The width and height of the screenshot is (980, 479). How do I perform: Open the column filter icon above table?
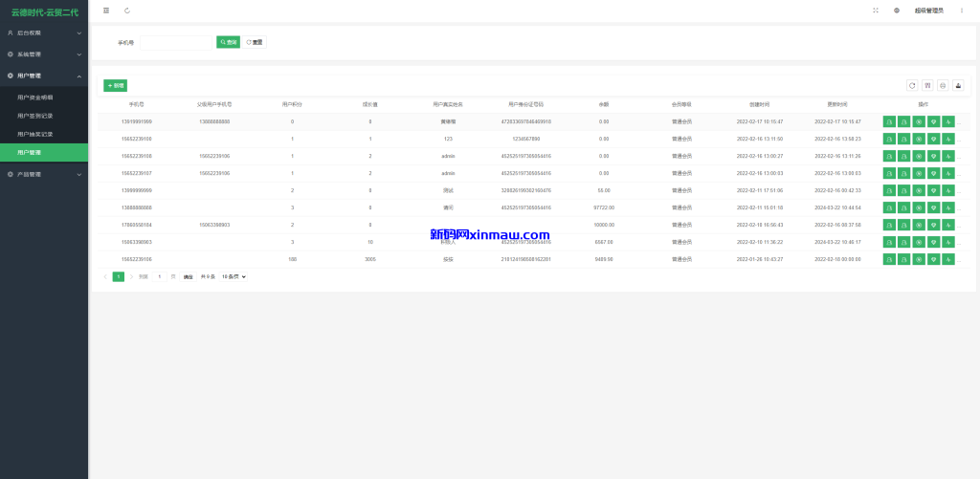pos(927,85)
